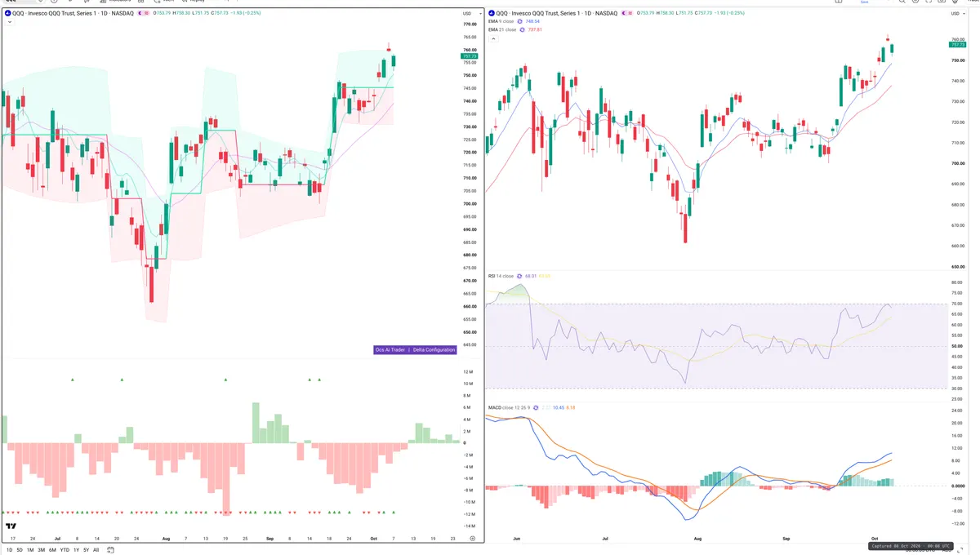Click the Sep label on left time axis
Viewport: 980px width, 555px height.
click(x=269, y=539)
